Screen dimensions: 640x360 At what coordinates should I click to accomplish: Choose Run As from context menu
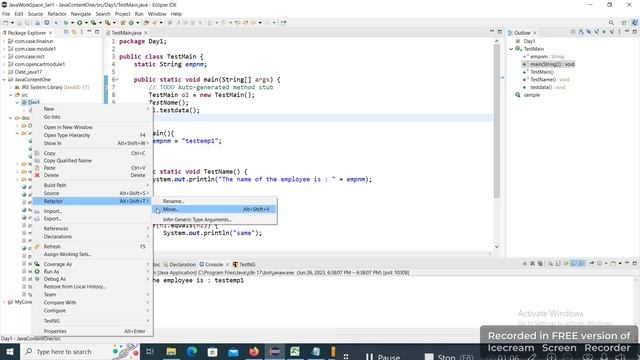coord(92,271)
